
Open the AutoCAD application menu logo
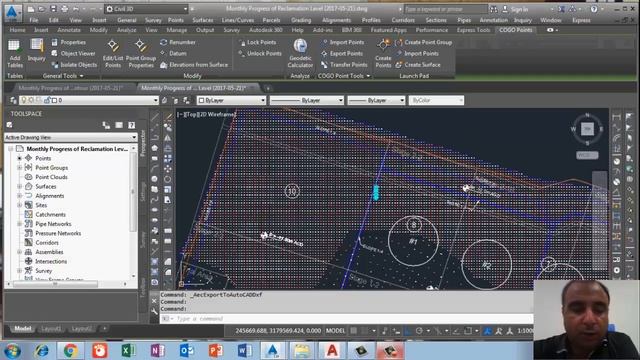[11, 12]
